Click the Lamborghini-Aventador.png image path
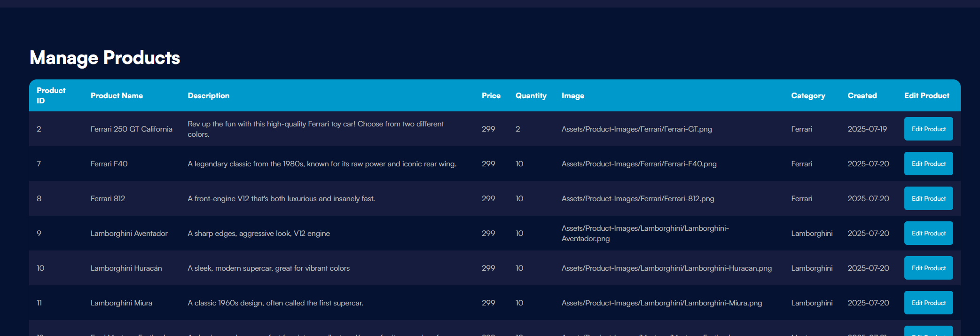The height and width of the screenshot is (336, 980). click(645, 233)
